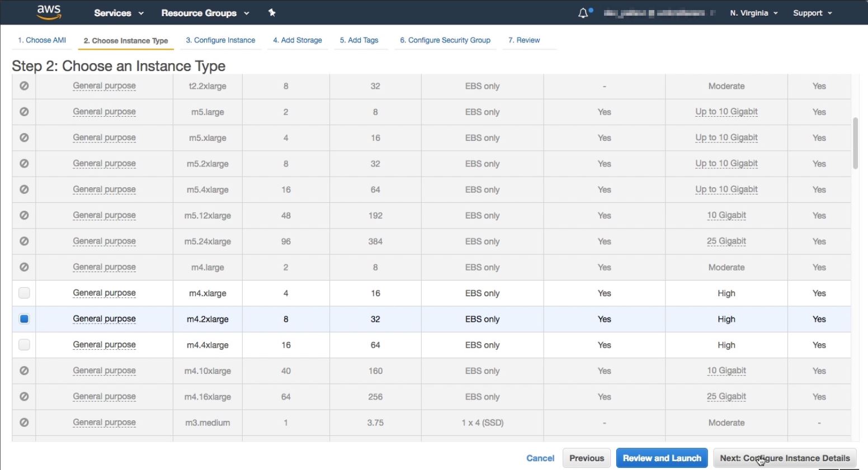Click disabled icon for m4.large row
Viewport: 868px width, 470px height.
(x=24, y=267)
